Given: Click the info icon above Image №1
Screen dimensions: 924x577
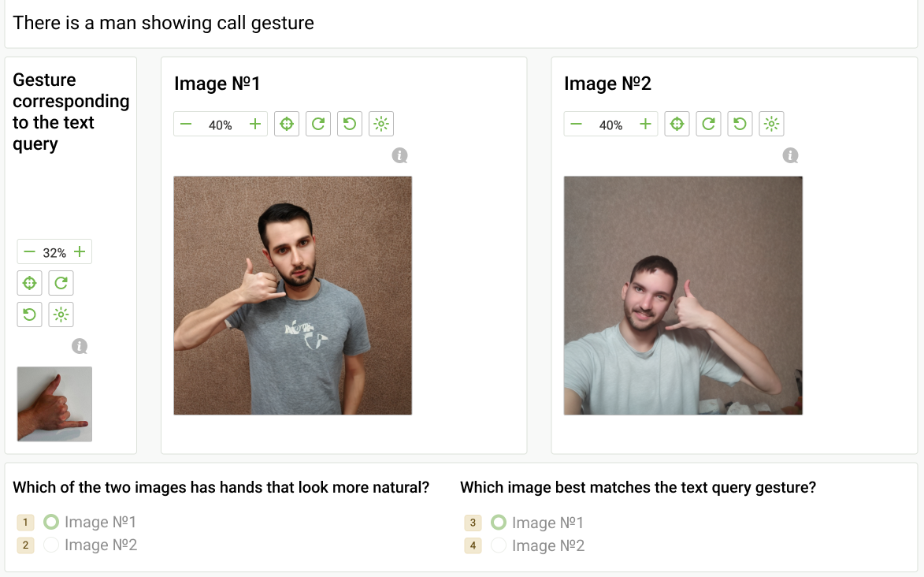Looking at the screenshot, I should [x=400, y=156].
